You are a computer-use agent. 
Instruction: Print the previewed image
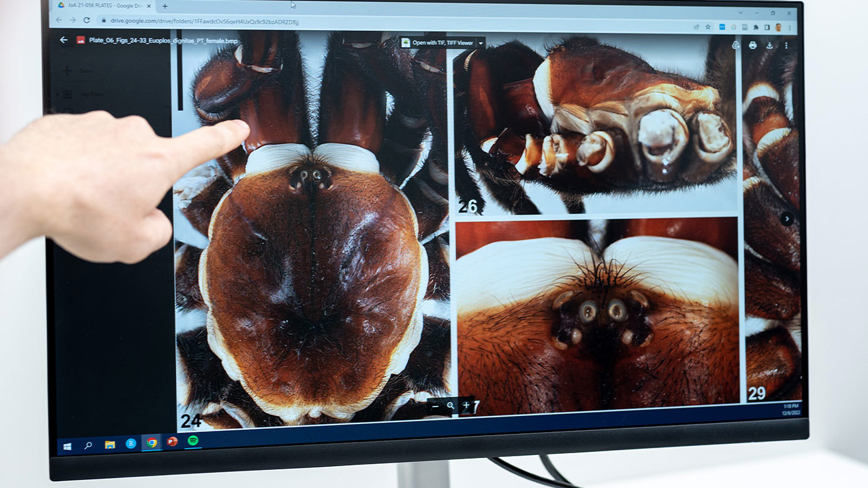click(x=752, y=45)
